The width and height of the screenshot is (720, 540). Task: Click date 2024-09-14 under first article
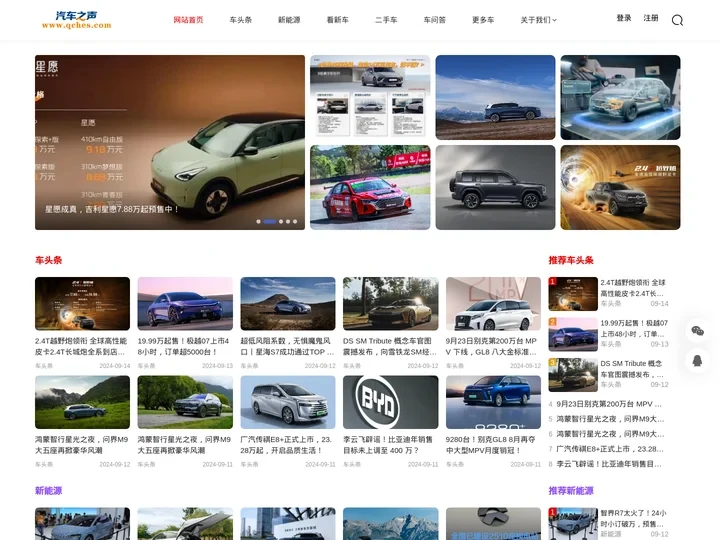(115, 366)
